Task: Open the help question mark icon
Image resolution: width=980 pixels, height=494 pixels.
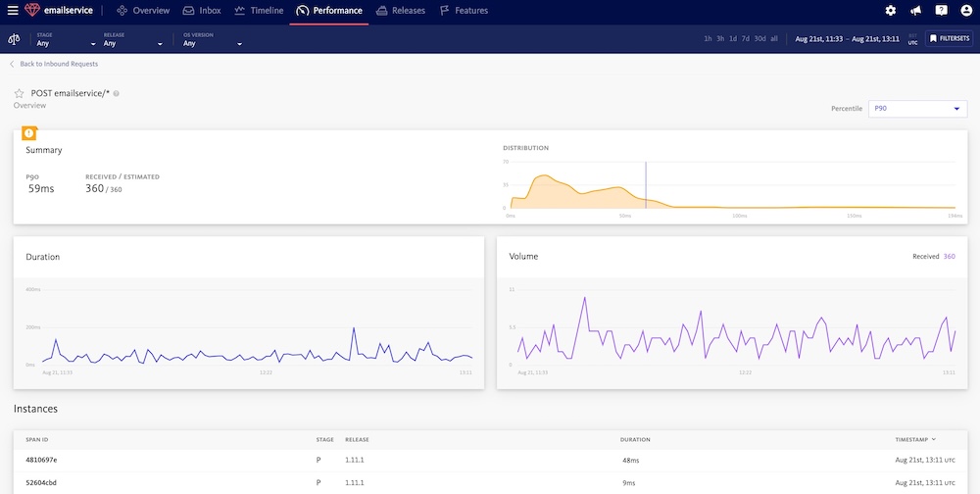Action: pos(941,11)
